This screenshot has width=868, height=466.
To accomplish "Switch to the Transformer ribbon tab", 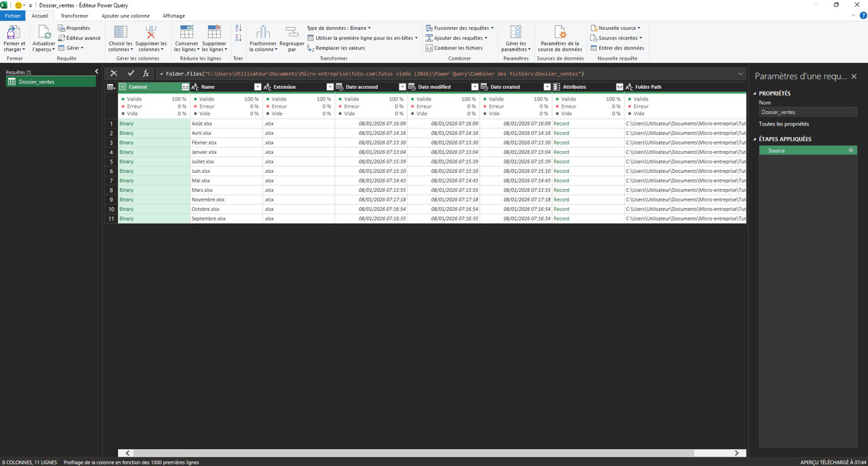I will point(74,16).
